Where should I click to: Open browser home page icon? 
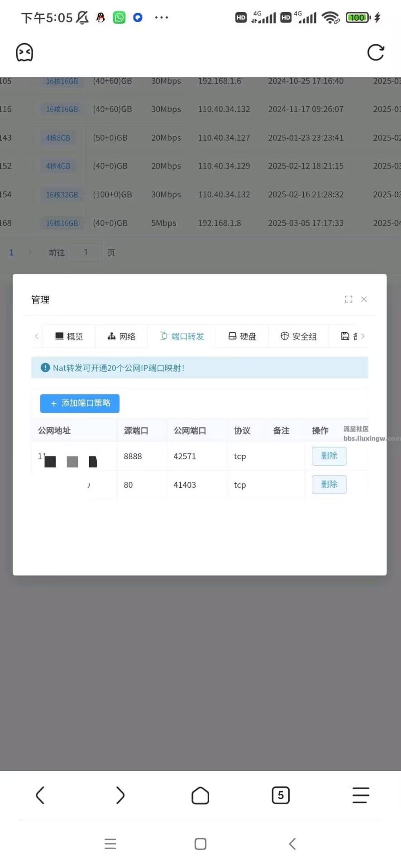click(x=200, y=795)
